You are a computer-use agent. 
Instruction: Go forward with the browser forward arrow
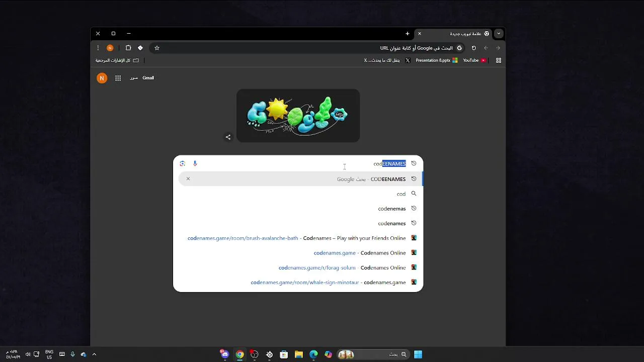click(498, 48)
